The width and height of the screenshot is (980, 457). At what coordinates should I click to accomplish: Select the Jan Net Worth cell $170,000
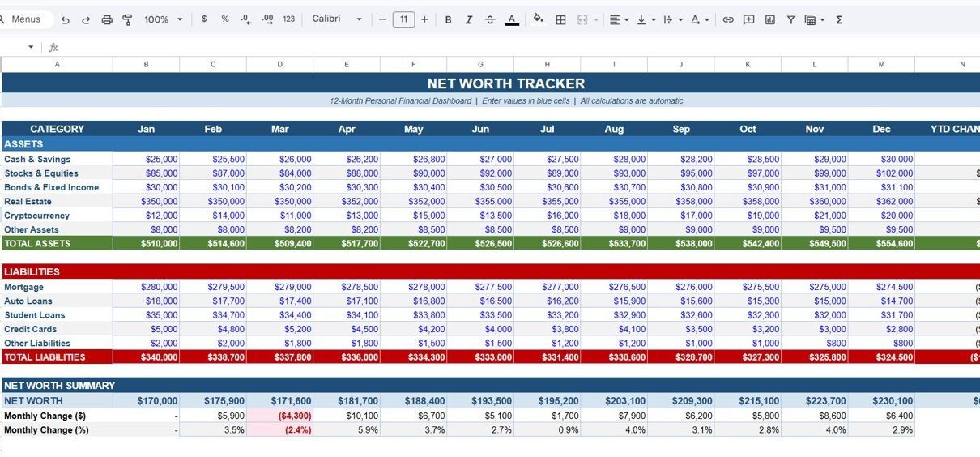click(x=147, y=401)
